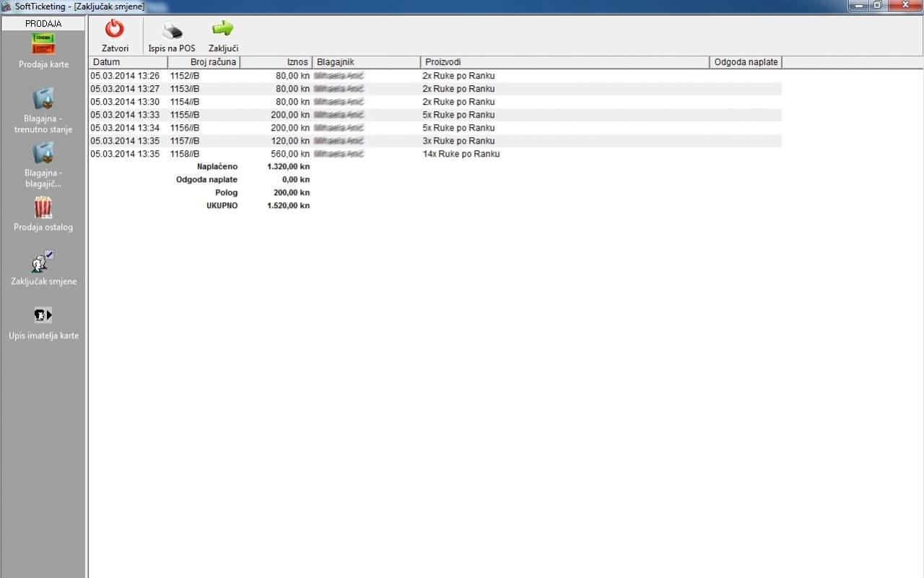The width and height of the screenshot is (924, 578).
Task: Click the red Zatvori power icon
Action: coord(115,30)
